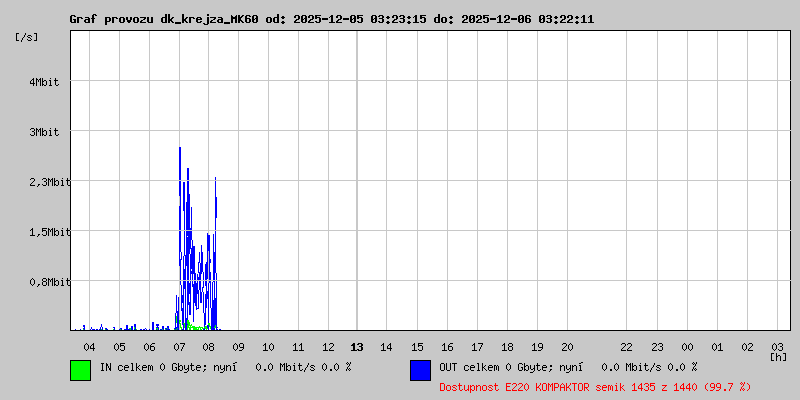Click the 3Mbit y-axis label
This screenshot has width=800, height=400.
pos(44,132)
